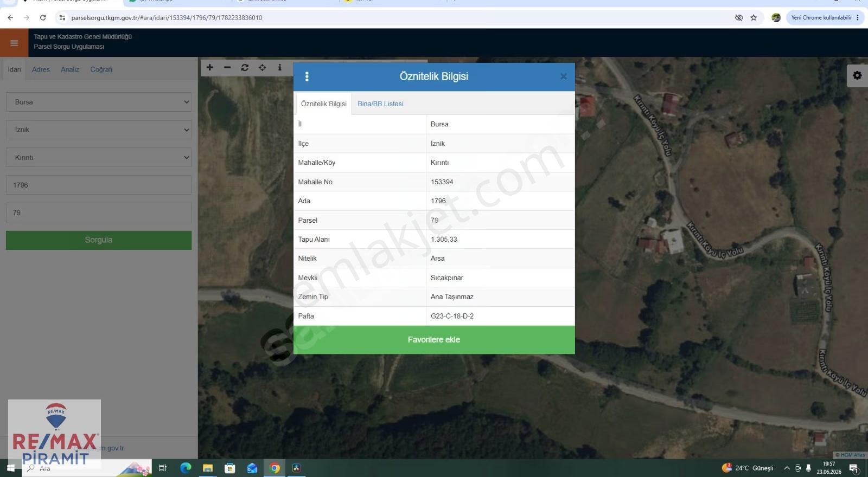Select the info tool in map toolbar

279,68
